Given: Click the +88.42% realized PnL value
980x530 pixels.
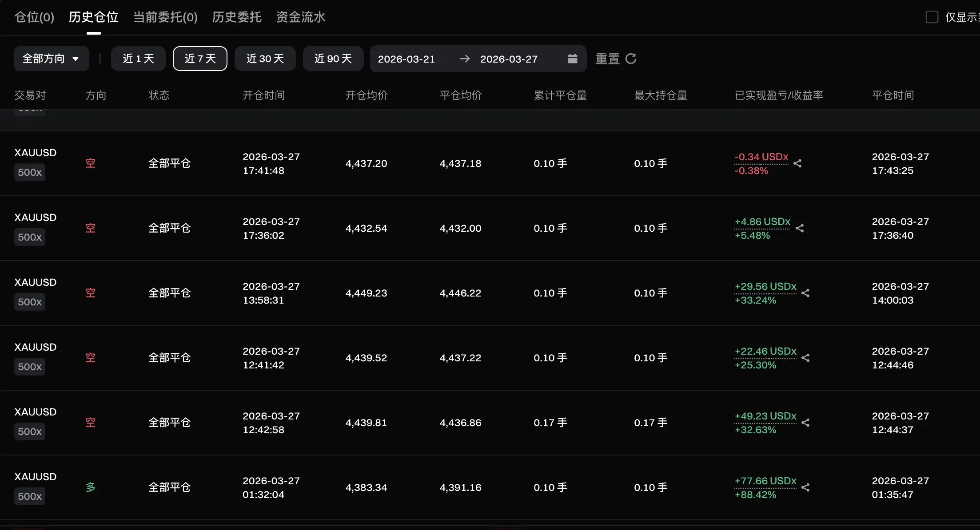Looking at the screenshot, I should tap(755, 494).
